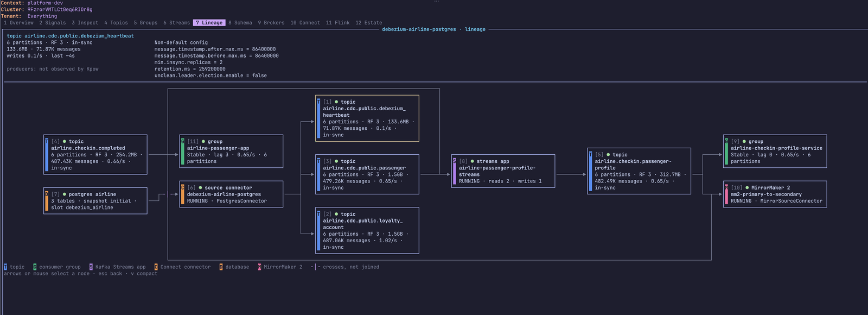Click the D database legend icon
Viewport: 868px width, 315px height.
221,267
